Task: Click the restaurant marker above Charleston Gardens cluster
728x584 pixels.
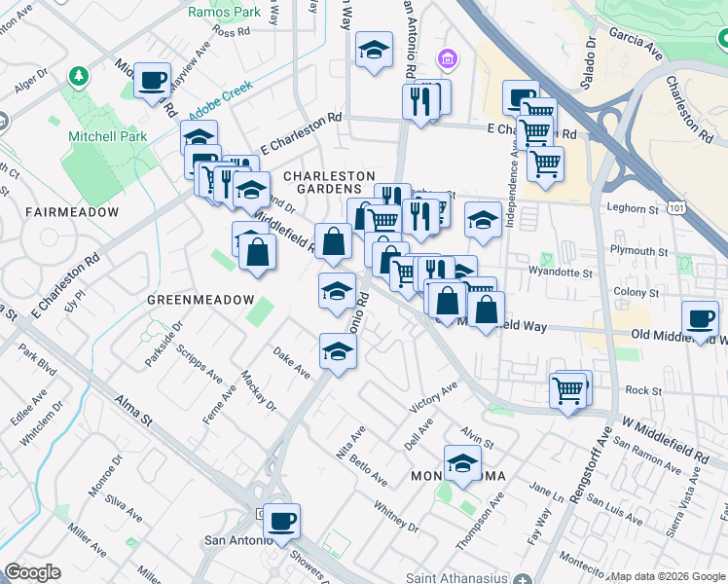Action: pos(393,195)
